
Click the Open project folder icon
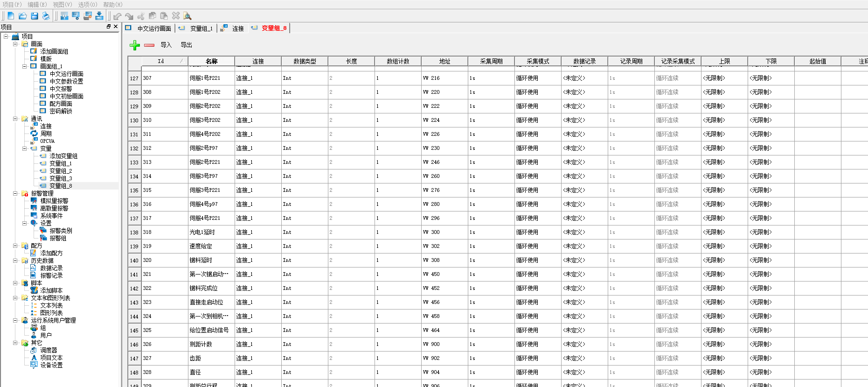[x=22, y=16]
